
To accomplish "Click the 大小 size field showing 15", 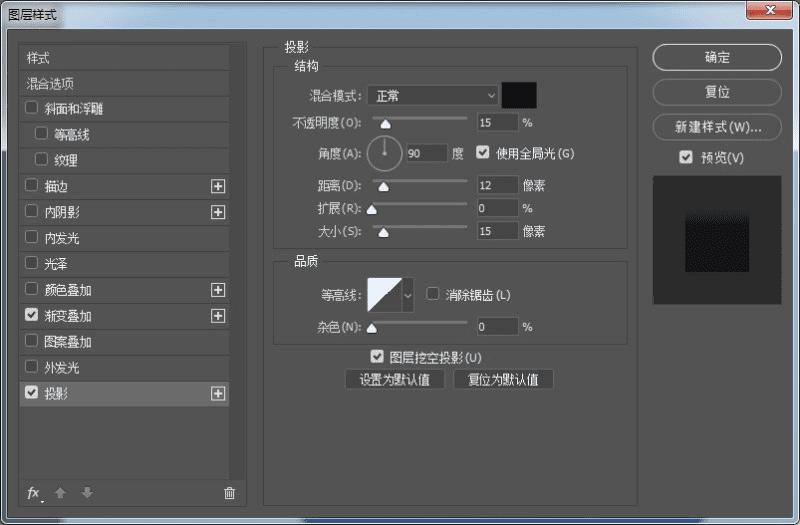I will (x=497, y=231).
